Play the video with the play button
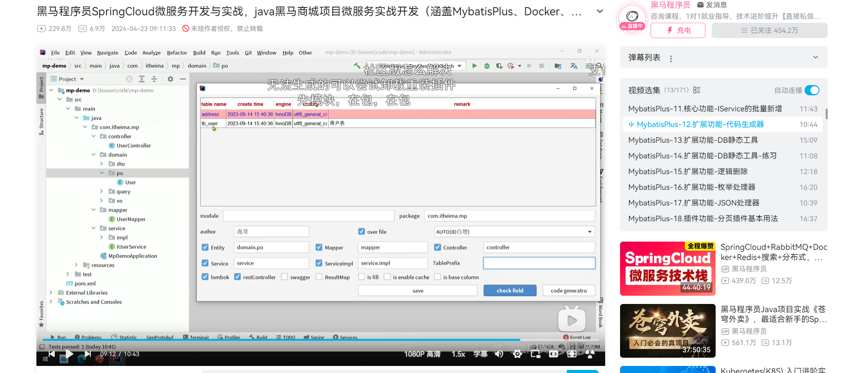Viewport: 868px width, 373px height. click(x=69, y=354)
